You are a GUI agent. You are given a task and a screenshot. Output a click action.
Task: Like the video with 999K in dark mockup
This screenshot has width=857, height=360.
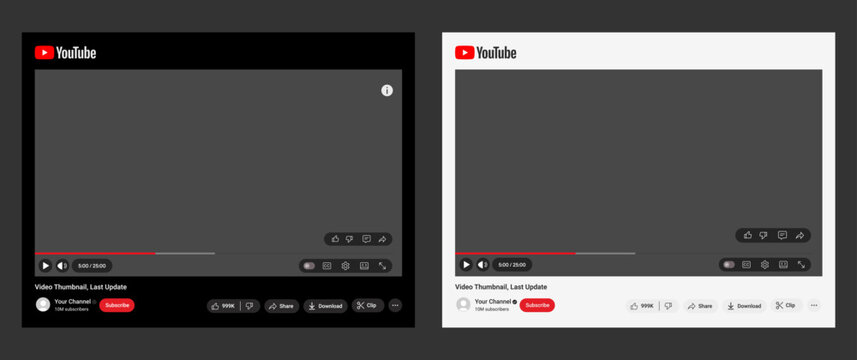pos(224,306)
